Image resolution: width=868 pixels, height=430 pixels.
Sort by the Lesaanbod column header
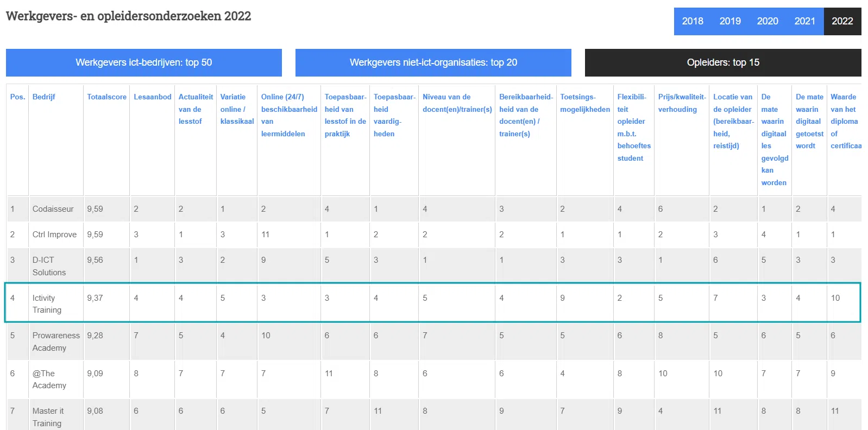(153, 97)
